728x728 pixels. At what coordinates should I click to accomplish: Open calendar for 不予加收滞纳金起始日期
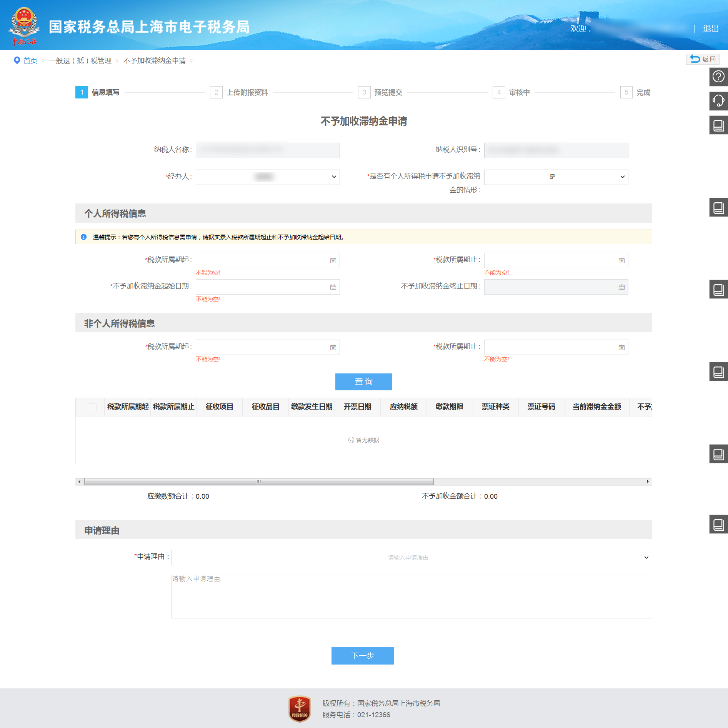tap(334, 287)
